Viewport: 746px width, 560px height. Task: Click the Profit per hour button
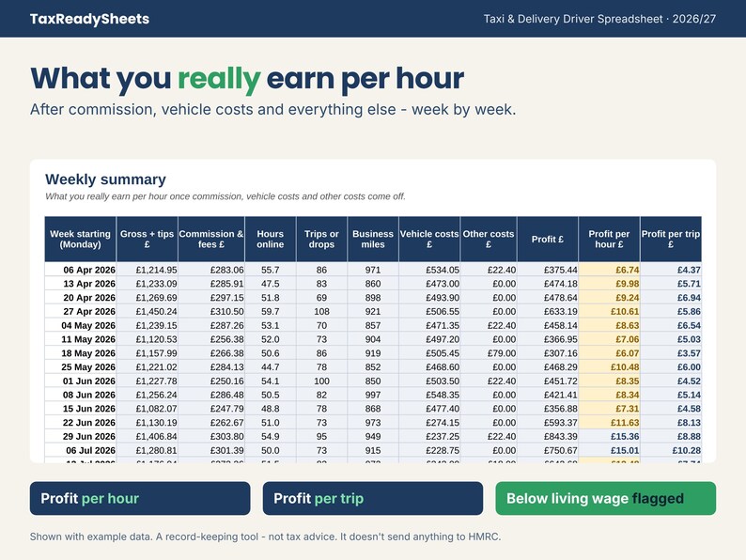[x=140, y=498]
